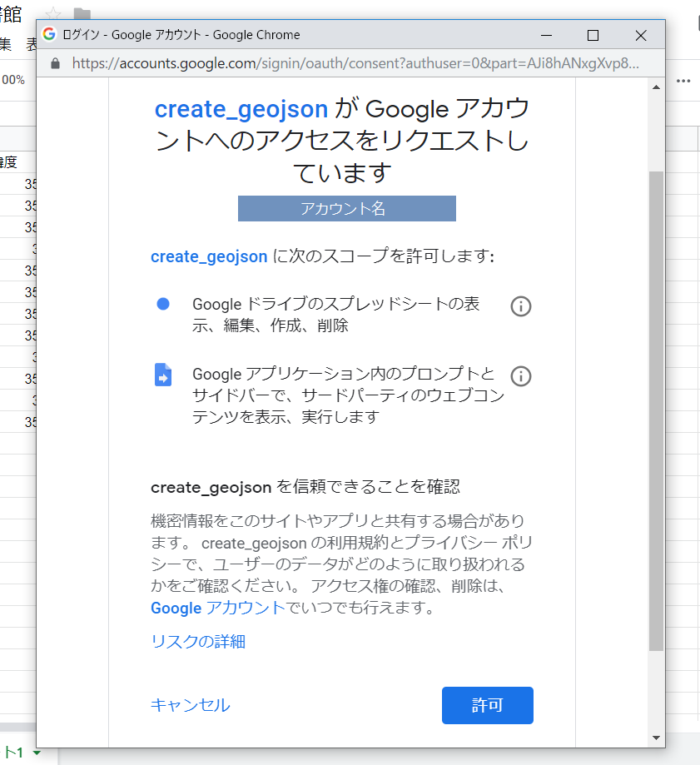Click the padlock icon in the address bar
Image resolution: width=700 pixels, height=765 pixels.
pyautogui.click(x=56, y=63)
